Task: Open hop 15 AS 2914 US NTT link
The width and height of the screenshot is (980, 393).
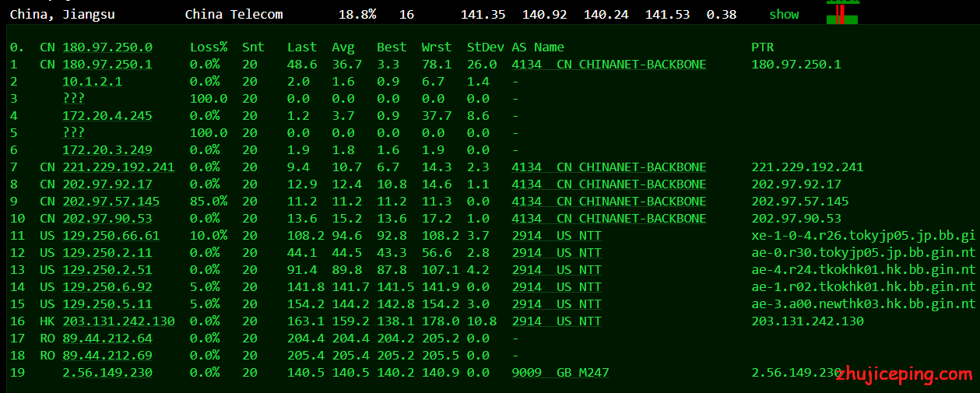Action: pos(557,304)
